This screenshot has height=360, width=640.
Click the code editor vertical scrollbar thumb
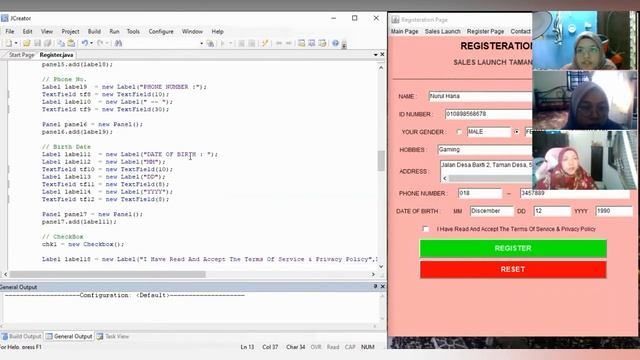(381, 161)
